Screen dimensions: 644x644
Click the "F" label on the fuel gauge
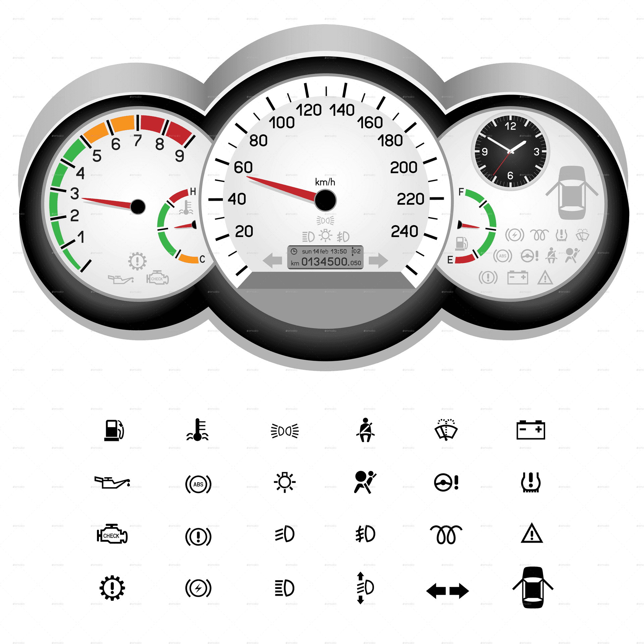[461, 192]
